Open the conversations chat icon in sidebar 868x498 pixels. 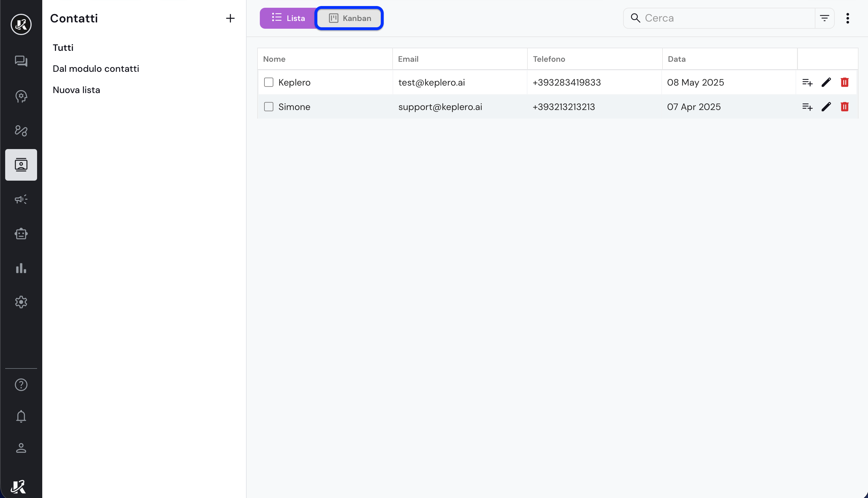(21, 61)
